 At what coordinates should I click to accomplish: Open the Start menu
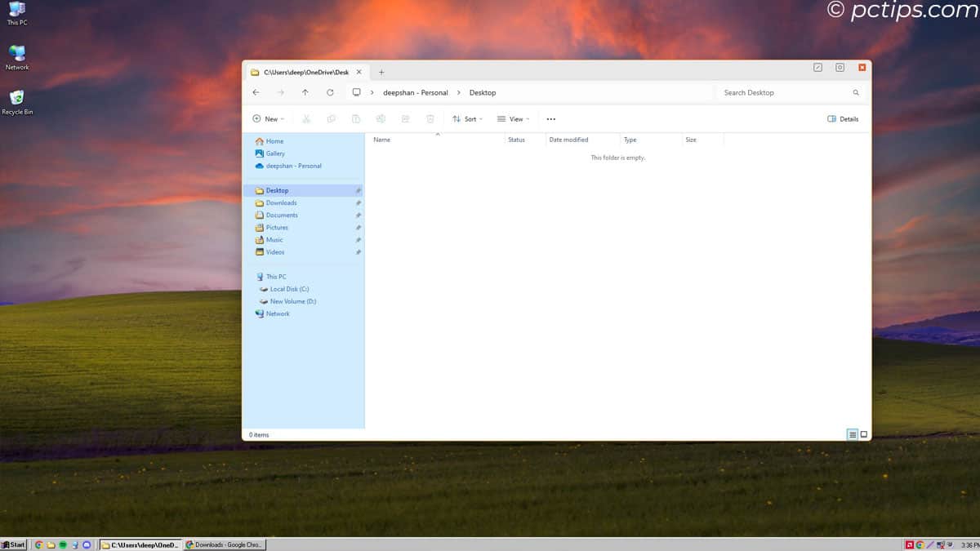click(x=14, y=544)
